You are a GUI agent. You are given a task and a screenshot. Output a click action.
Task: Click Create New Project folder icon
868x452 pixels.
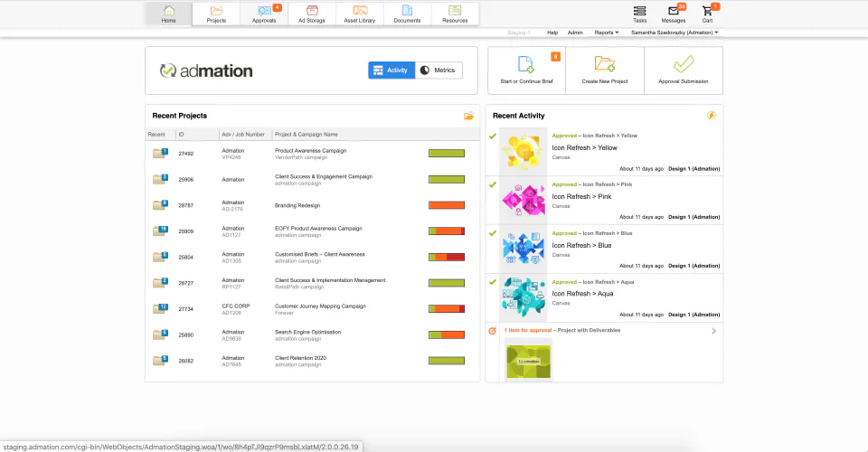pos(605,64)
